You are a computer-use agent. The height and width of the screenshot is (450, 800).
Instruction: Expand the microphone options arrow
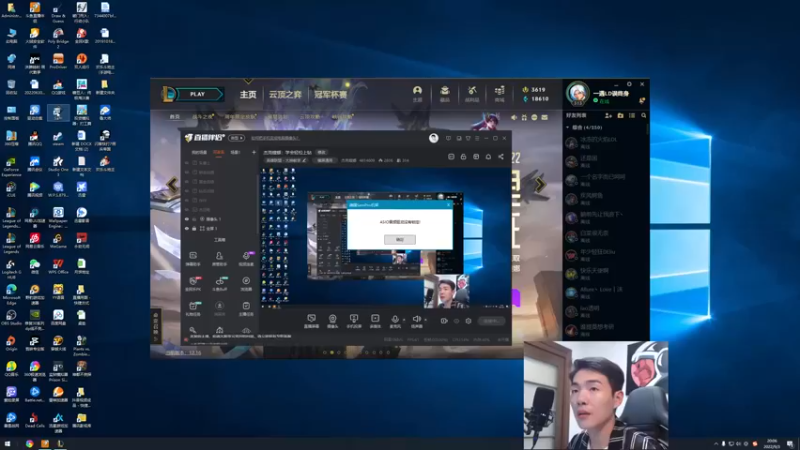click(x=404, y=320)
